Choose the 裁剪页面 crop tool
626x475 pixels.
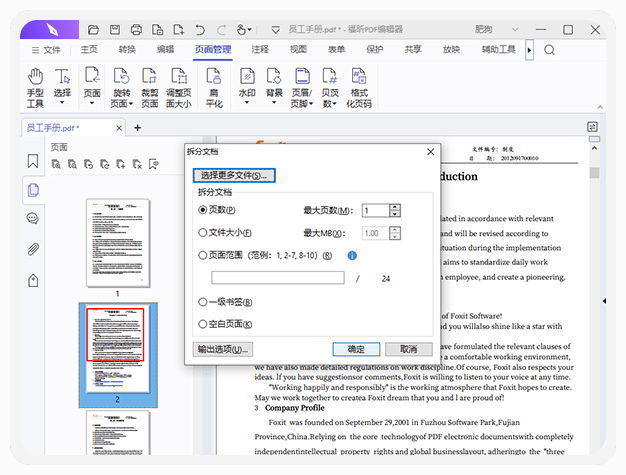[150, 87]
